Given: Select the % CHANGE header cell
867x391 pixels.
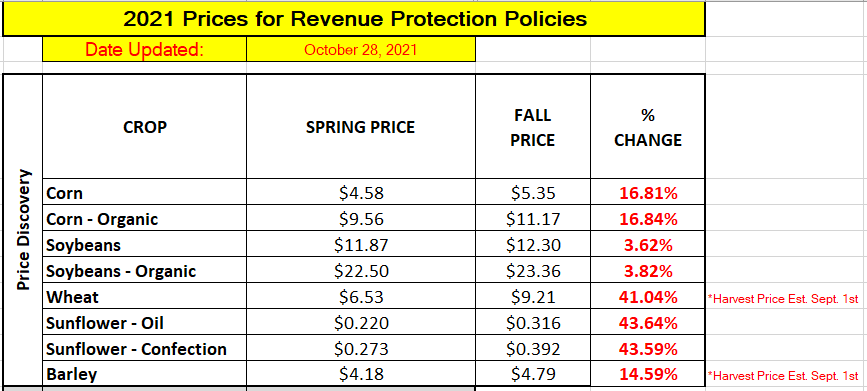Looking at the screenshot, I should (x=648, y=127).
